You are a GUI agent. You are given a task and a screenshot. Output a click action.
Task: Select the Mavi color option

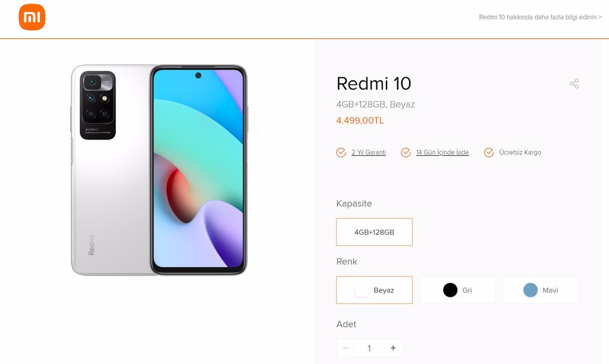[541, 290]
